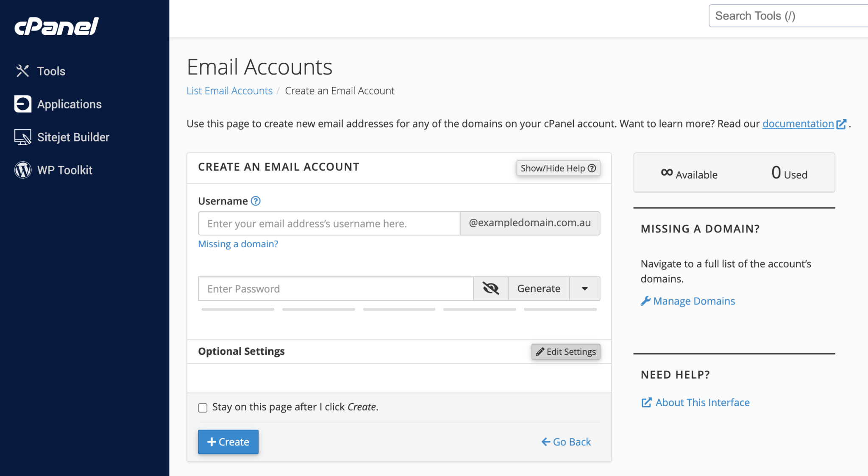Click the blue Create button
868x476 pixels.
(x=228, y=442)
